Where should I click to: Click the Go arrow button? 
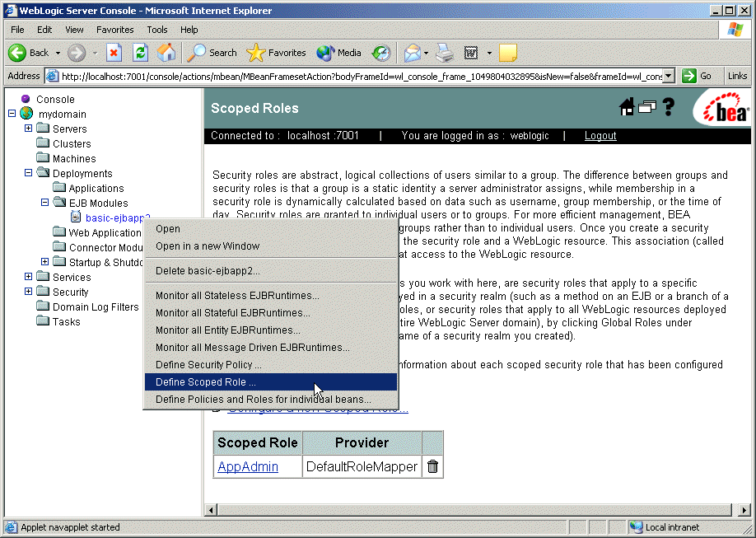coord(689,76)
